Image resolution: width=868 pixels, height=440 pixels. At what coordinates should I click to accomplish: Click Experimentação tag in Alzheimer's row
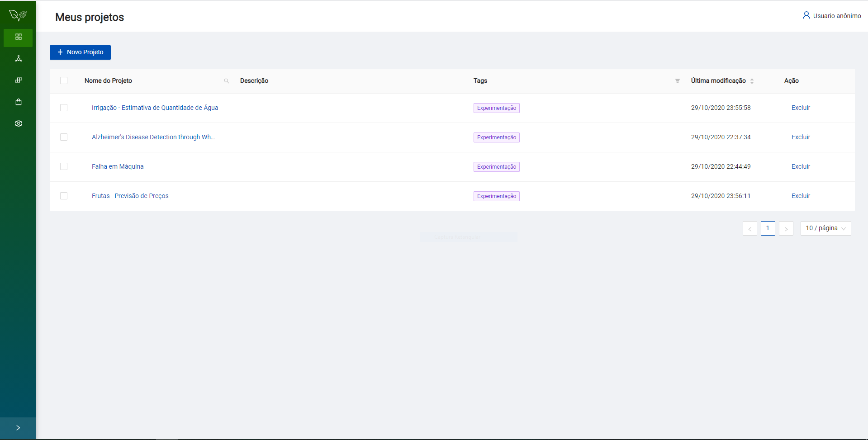pos(496,137)
